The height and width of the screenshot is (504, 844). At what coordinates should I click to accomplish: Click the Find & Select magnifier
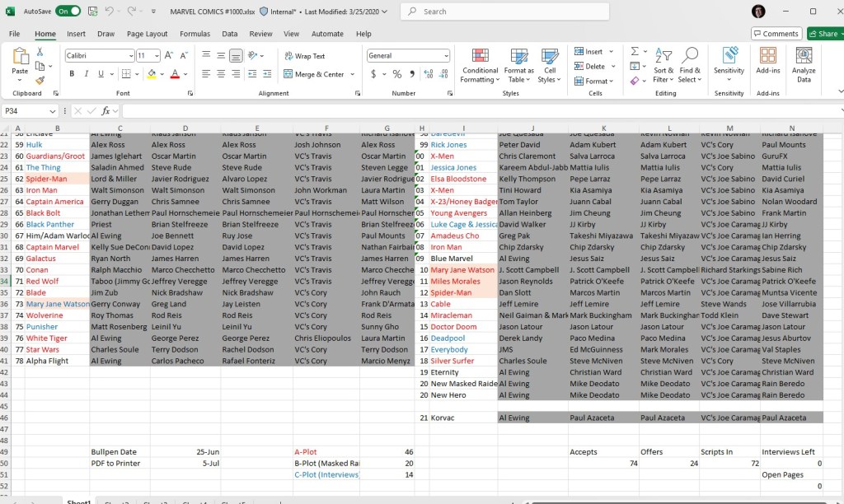[x=690, y=65]
